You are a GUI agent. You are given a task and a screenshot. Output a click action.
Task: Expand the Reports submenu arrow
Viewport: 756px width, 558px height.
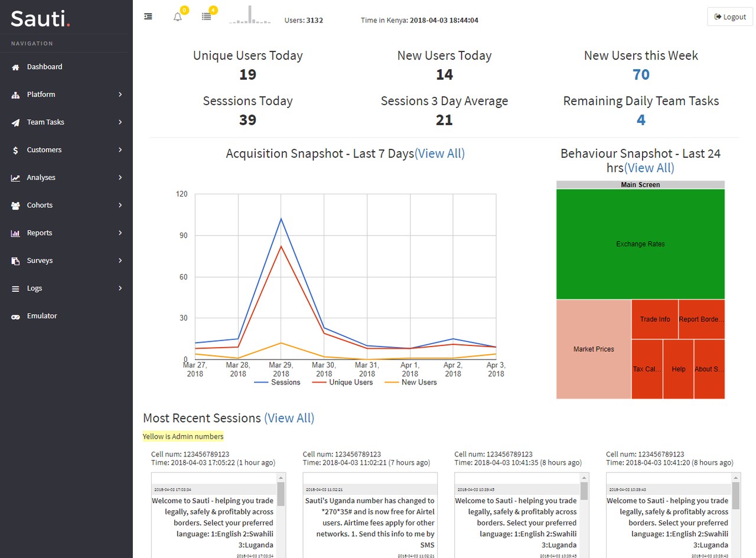(x=120, y=233)
